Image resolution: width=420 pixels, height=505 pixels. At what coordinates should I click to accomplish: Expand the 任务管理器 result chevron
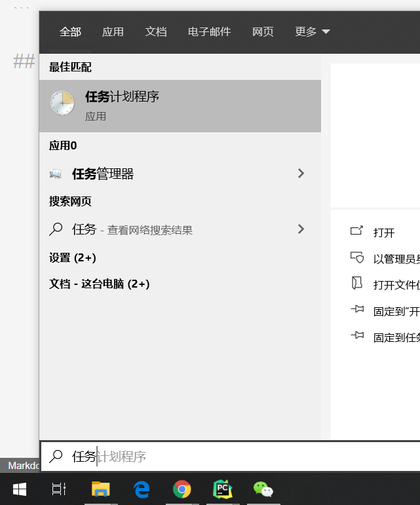click(301, 174)
